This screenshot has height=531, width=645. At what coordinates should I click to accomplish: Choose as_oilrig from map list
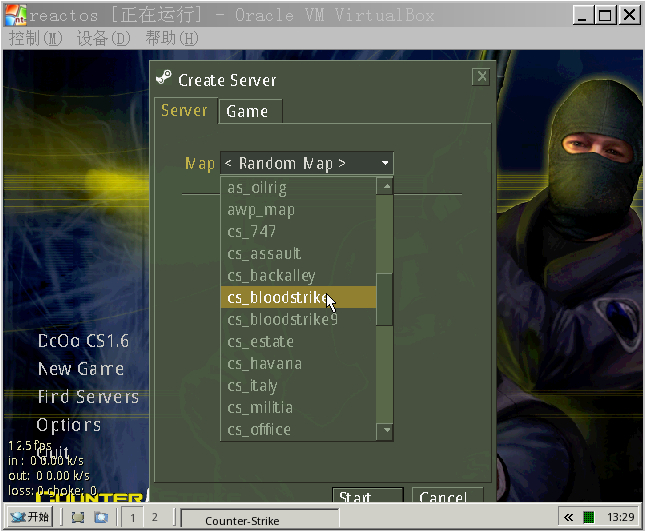(x=298, y=188)
